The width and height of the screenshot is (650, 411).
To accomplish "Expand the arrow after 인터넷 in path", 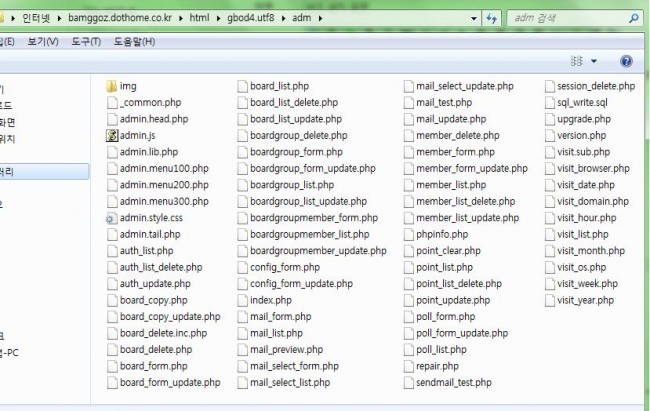I will [x=59, y=18].
